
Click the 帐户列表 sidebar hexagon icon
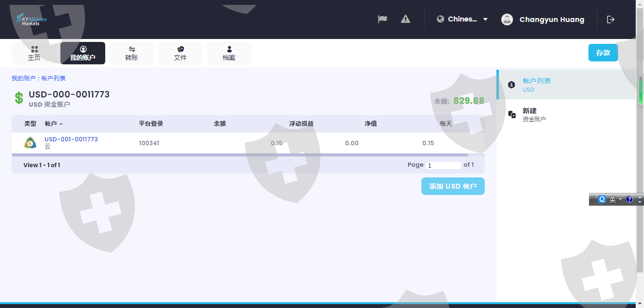pyautogui.click(x=511, y=84)
